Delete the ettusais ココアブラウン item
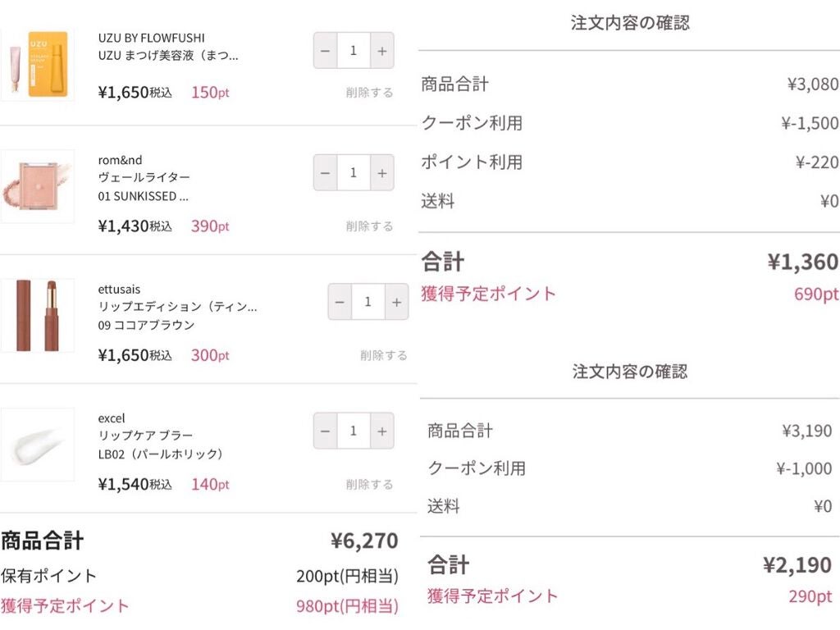 [x=383, y=354]
